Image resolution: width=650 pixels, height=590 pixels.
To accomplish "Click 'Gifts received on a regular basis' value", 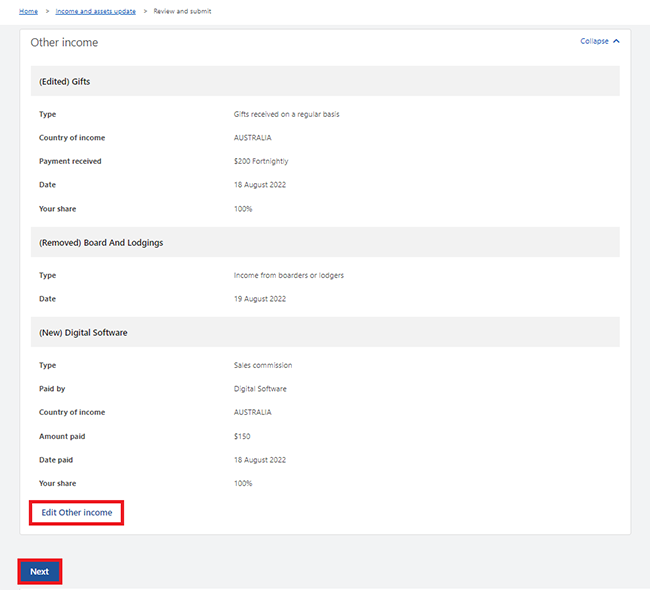I will [x=286, y=114].
